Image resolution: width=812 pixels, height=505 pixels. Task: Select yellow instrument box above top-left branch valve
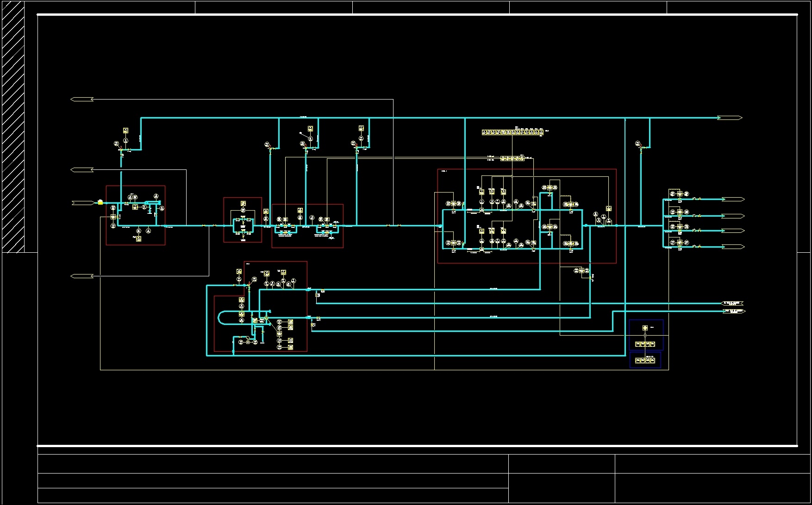[x=125, y=131]
